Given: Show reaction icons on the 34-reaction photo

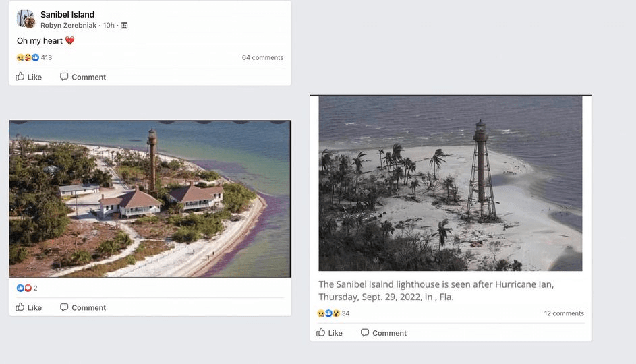Looking at the screenshot, I should tap(328, 313).
